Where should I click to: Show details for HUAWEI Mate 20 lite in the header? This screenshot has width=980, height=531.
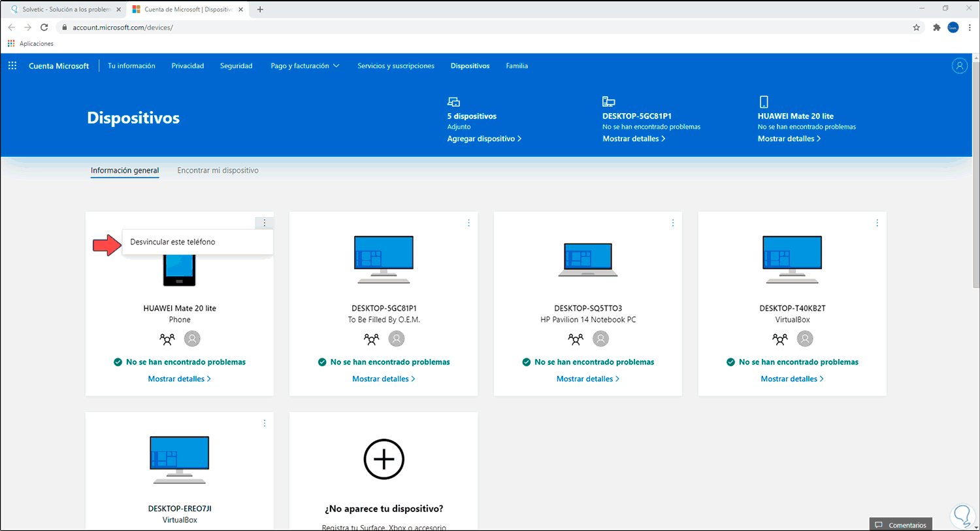click(x=789, y=139)
